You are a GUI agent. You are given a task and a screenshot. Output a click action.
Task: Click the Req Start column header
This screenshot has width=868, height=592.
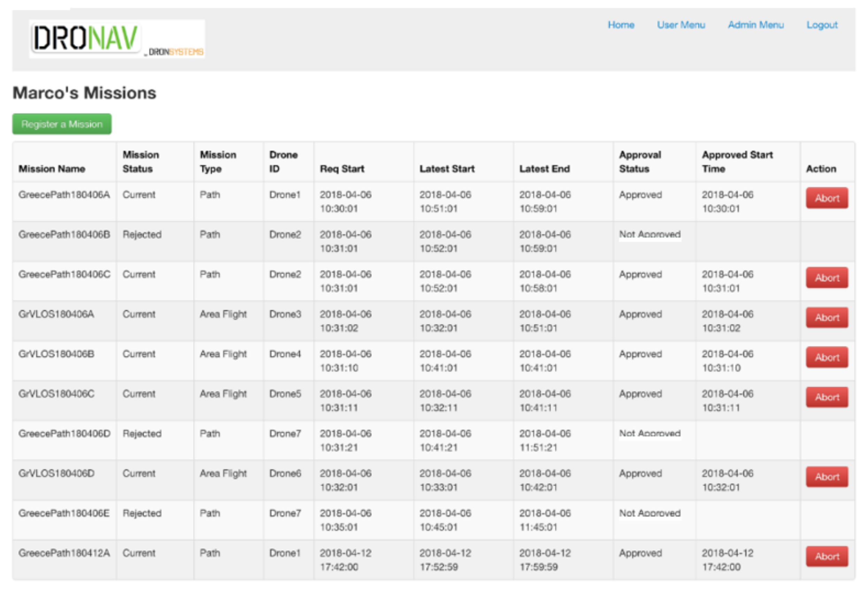point(342,169)
